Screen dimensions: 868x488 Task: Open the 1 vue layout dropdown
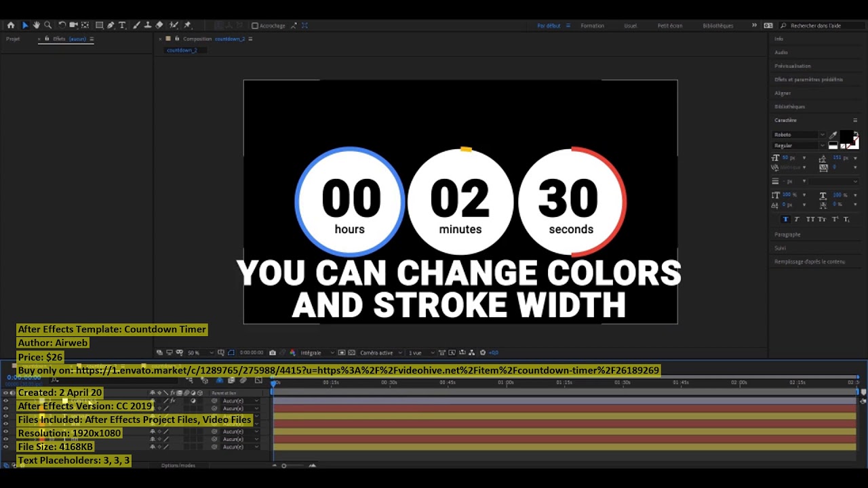coord(421,352)
